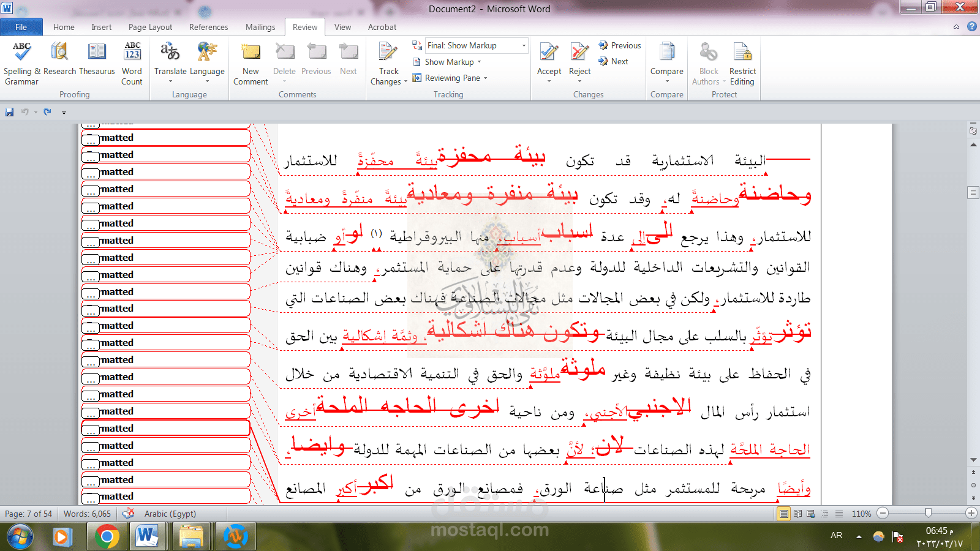Click Zoom In plus button
Viewport: 980px width, 551px height.
tap(971, 513)
